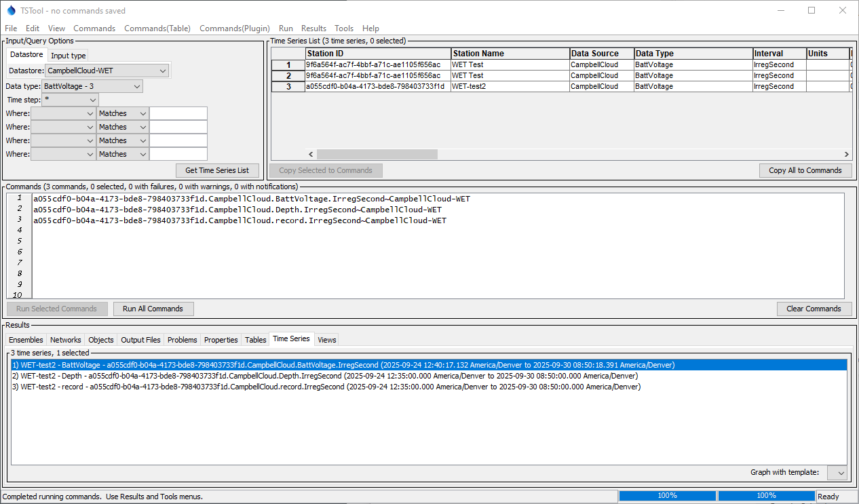Open the Results menu
The width and height of the screenshot is (859, 504).
tap(313, 28)
